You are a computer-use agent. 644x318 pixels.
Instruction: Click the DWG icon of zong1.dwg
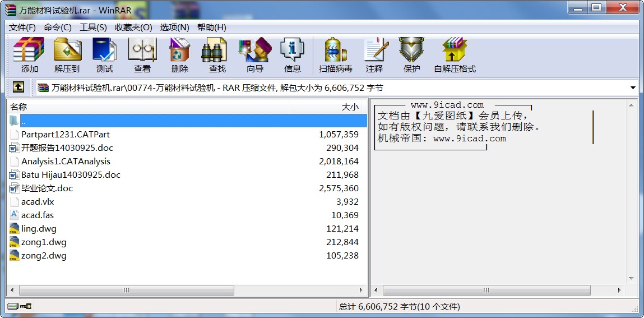pos(14,242)
